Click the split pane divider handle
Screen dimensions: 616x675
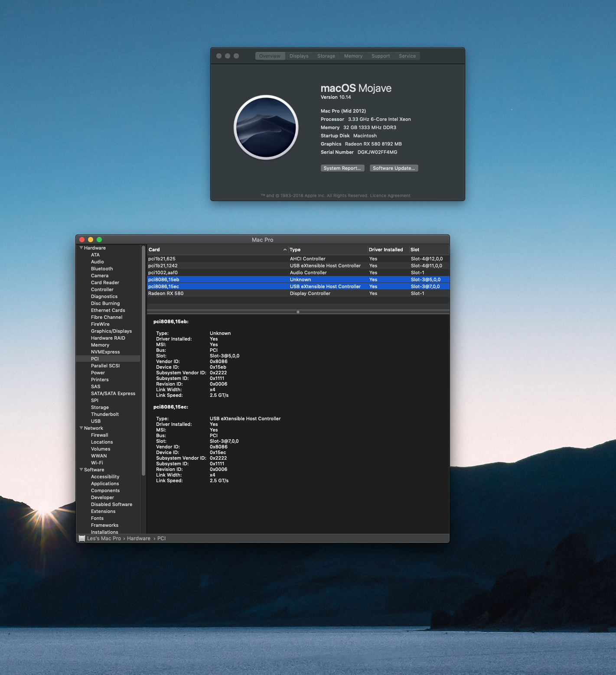298,312
